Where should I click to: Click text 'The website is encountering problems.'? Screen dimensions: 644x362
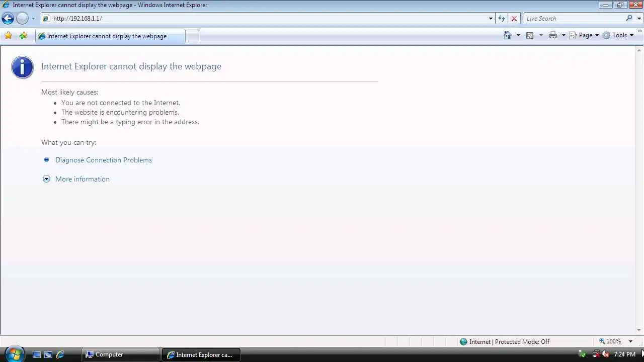tap(120, 112)
